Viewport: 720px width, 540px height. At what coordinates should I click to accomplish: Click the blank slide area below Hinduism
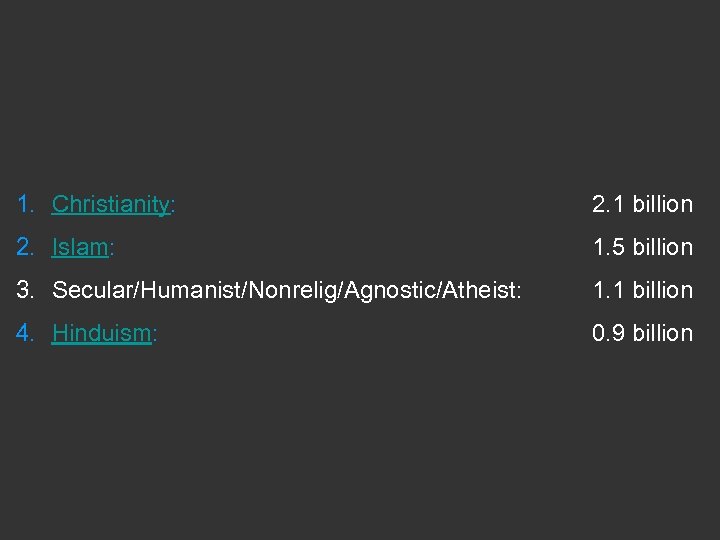[x=360, y=440]
